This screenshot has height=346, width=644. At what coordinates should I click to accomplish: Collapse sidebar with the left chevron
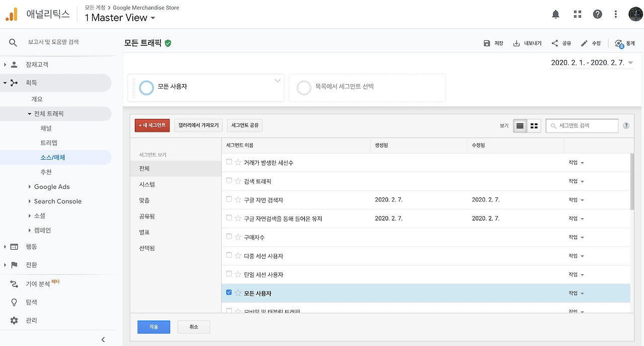(x=103, y=339)
